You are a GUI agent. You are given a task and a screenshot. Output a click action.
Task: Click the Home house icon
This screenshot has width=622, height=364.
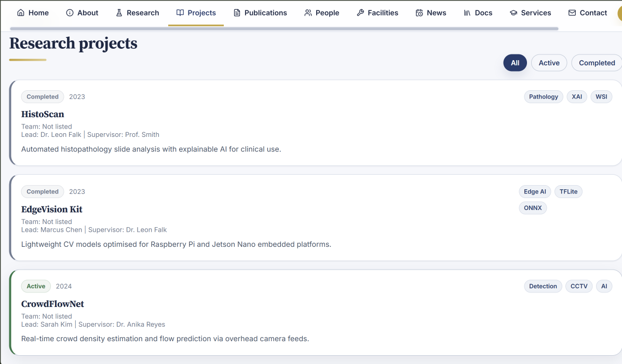(21, 12)
